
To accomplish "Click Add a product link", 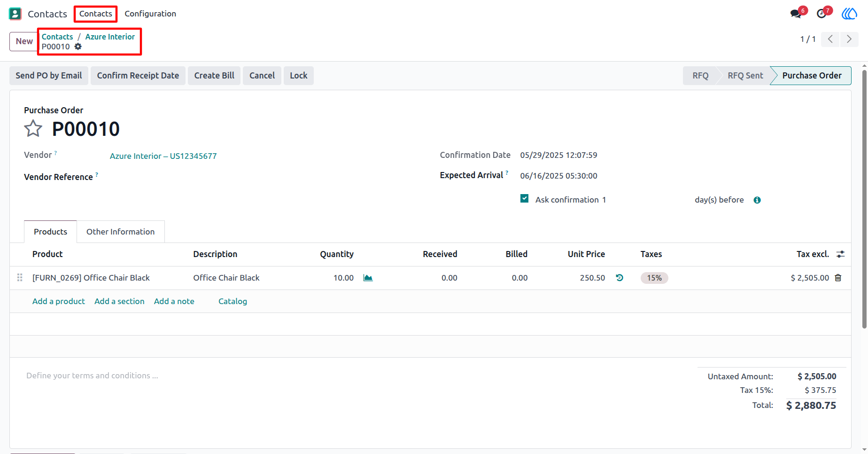I will 59,301.
